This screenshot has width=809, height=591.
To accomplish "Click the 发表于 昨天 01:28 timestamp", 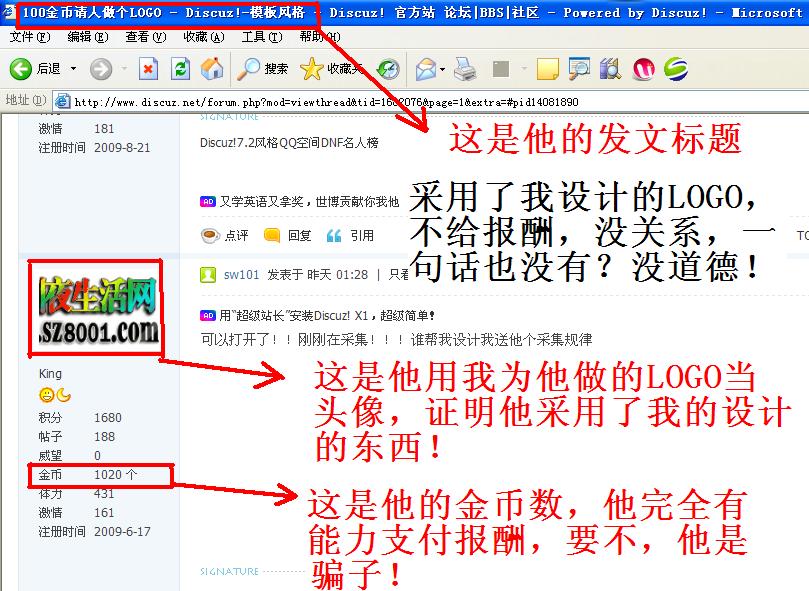I will tap(317, 275).
